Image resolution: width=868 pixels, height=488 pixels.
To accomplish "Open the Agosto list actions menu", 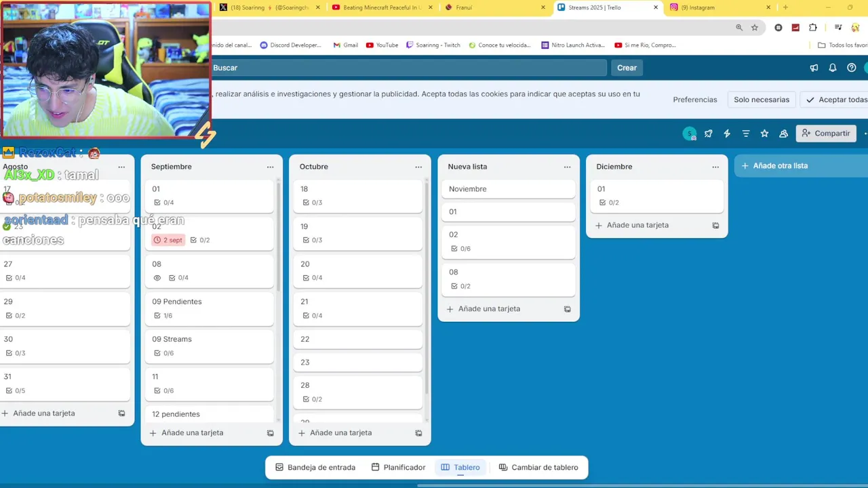I will (x=121, y=167).
